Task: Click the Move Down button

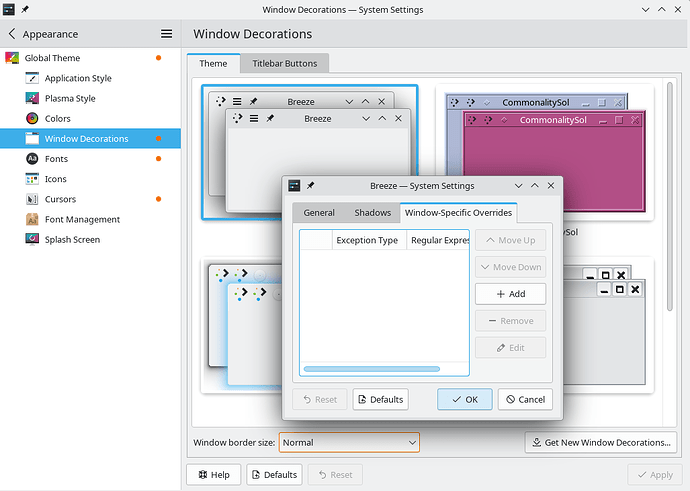Action: pyautogui.click(x=510, y=267)
